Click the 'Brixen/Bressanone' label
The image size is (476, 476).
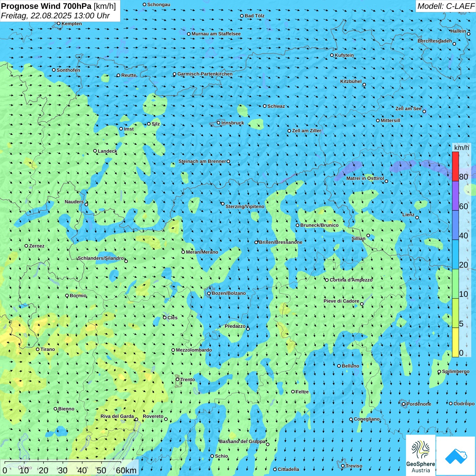point(280,242)
